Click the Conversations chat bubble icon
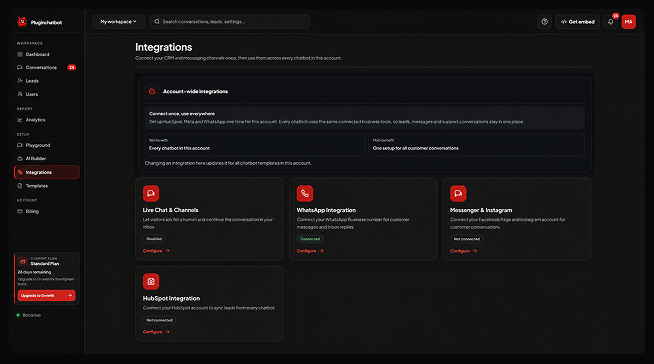Viewport: 654px width, 364px height. click(20, 68)
